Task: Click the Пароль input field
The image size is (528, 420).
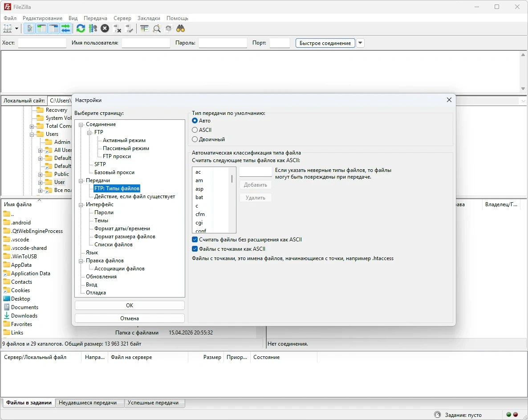Action: click(223, 43)
